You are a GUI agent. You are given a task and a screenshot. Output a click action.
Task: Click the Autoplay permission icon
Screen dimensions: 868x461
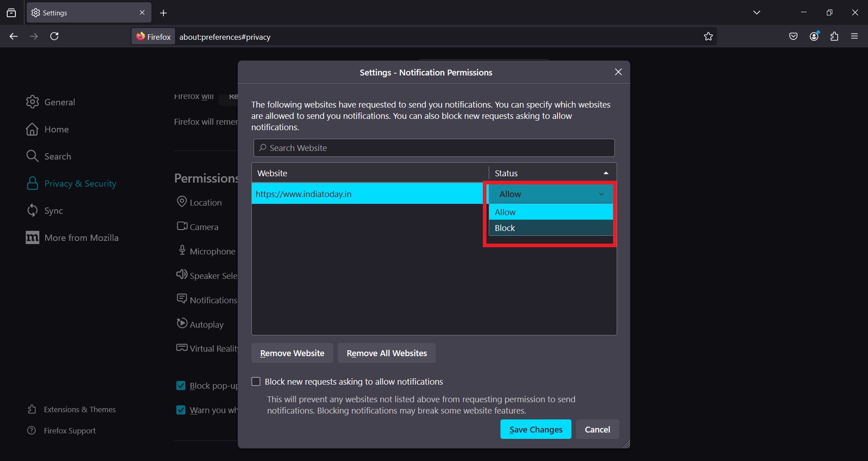coord(182,323)
